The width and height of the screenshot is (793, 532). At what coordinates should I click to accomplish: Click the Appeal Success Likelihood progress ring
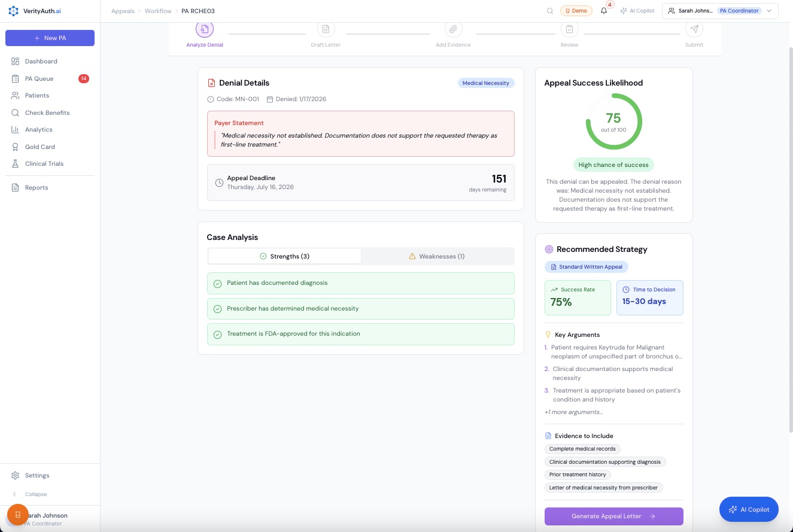pos(613,121)
